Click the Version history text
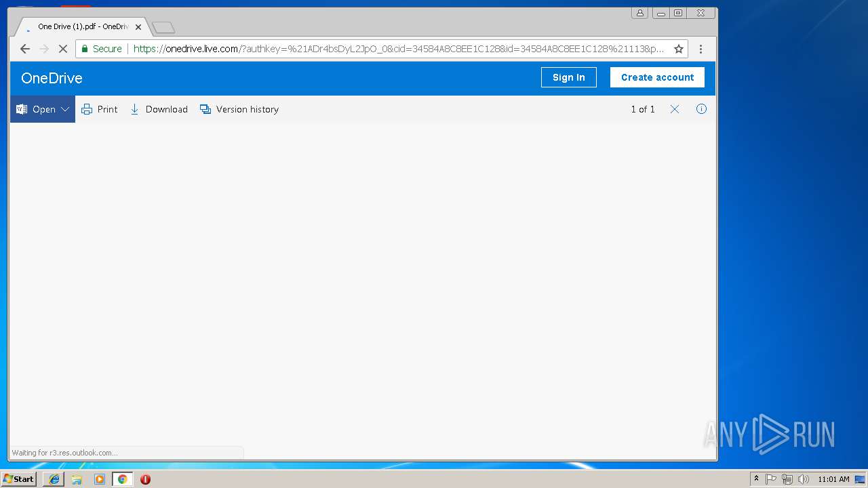Viewport: 868px width, 488px height. [x=248, y=109]
